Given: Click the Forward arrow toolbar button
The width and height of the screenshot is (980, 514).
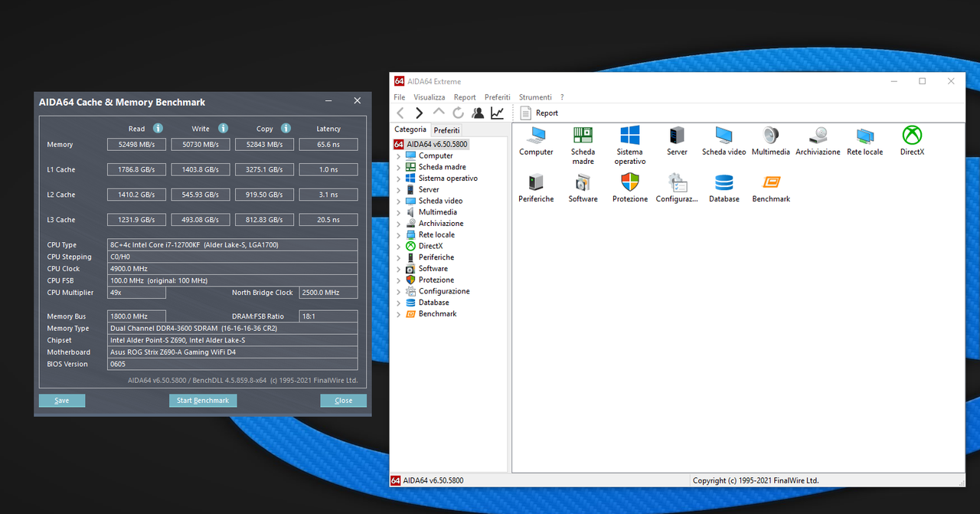Looking at the screenshot, I should [419, 113].
